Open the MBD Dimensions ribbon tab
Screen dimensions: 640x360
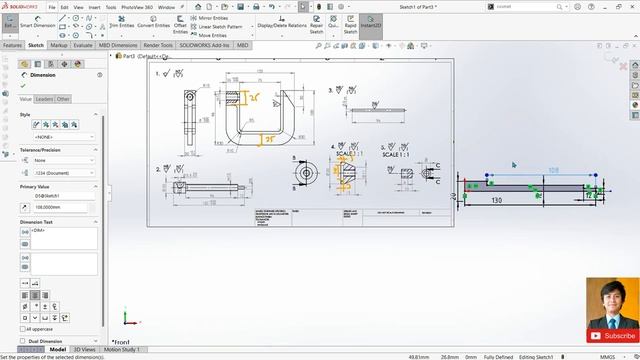[x=118, y=45]
